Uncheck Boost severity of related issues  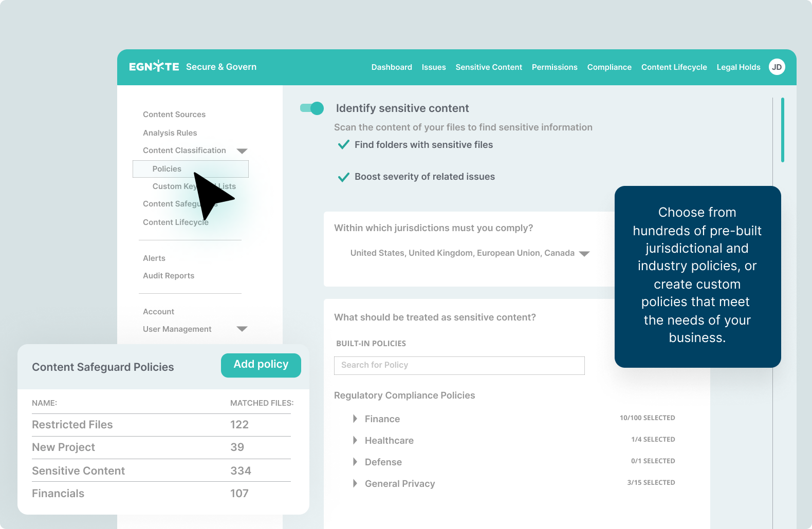coord(343,177)
